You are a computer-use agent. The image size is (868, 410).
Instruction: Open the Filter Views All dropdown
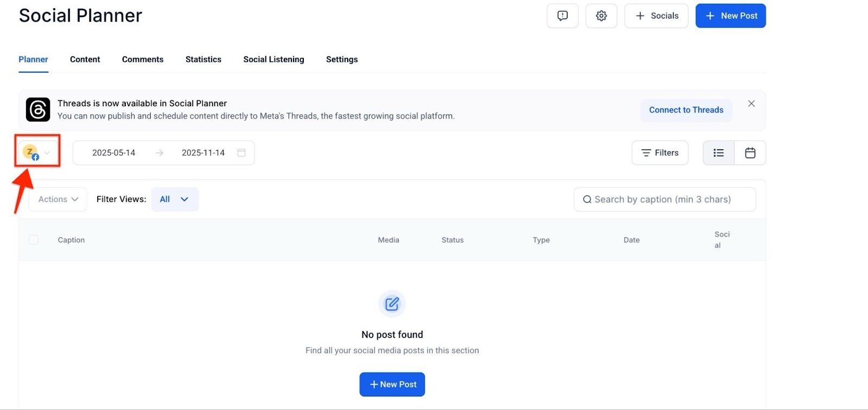pos(175,200)
